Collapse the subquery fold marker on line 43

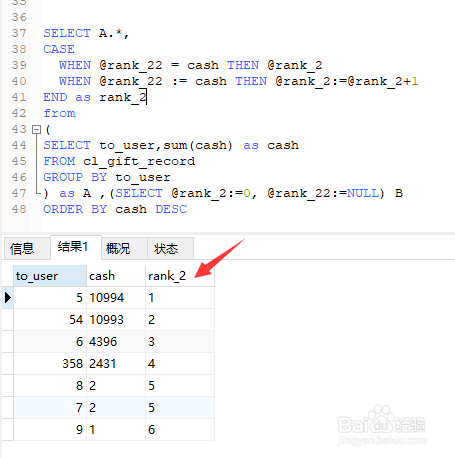tap(36, 129)
